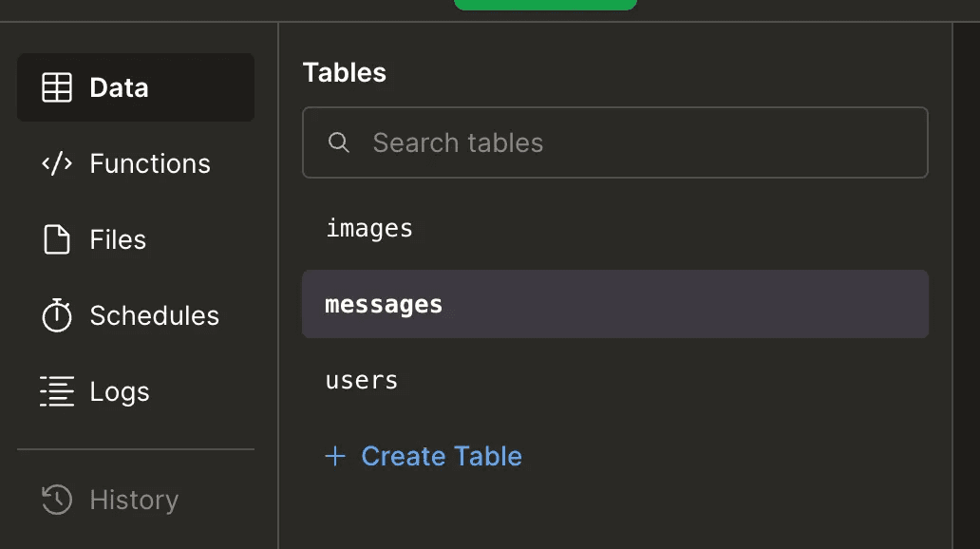Click the Functions code brackets icon
The image size is (980, 549).
57,164
